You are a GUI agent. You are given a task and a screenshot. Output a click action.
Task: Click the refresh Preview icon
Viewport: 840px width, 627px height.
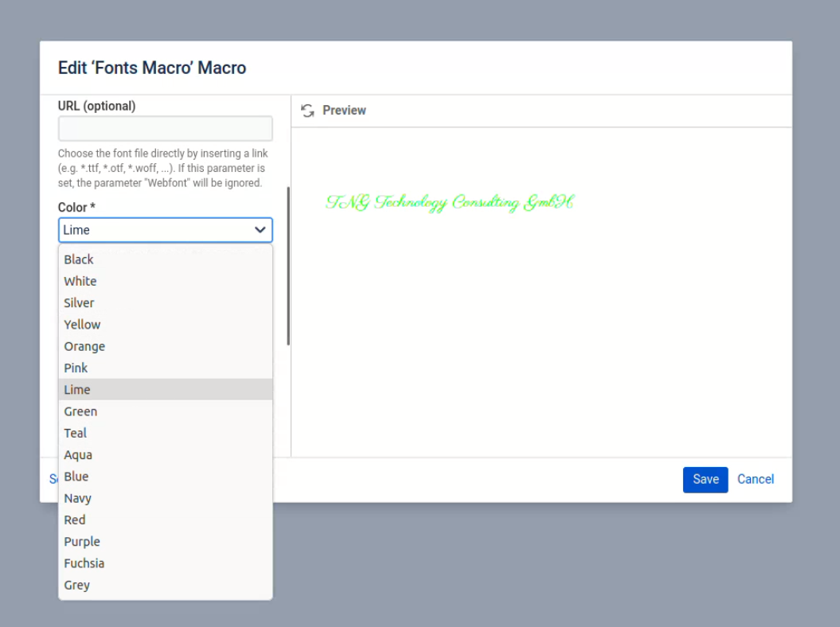click(307, 111)
